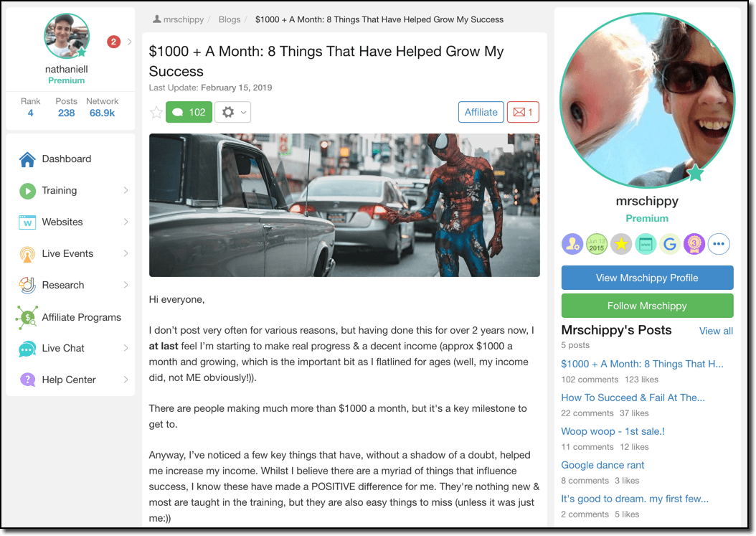
Task: Click the Google badge on mrschippy's profile
Action: pyautogui.click(x=670, y=244)
